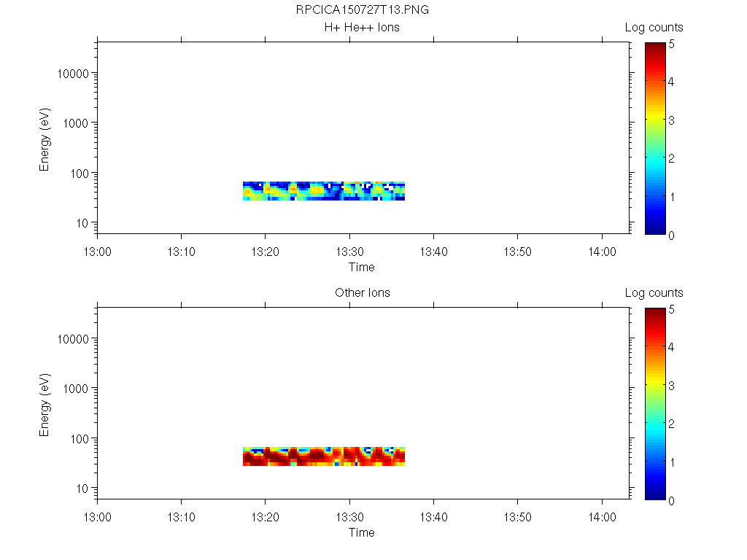The height and width of the screenshot is (560, 747).
Task: Choose color bar value 1 on Other Ions plot
Action: tap(672, 462)
